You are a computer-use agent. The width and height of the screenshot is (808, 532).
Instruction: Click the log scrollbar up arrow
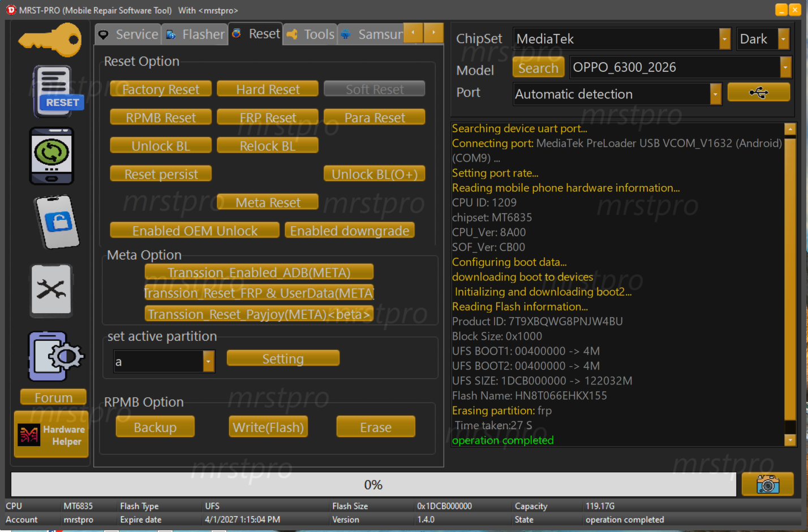click(x=790, y=129)
